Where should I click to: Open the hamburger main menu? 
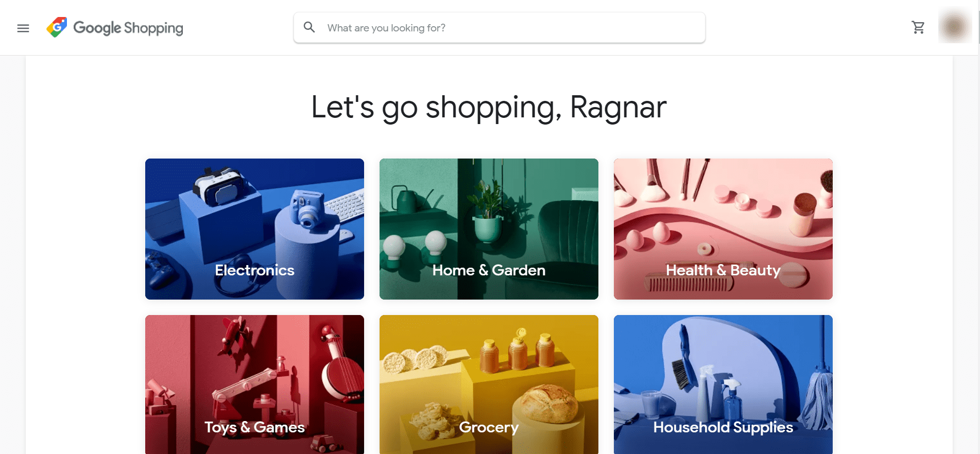tap(23, 28)
